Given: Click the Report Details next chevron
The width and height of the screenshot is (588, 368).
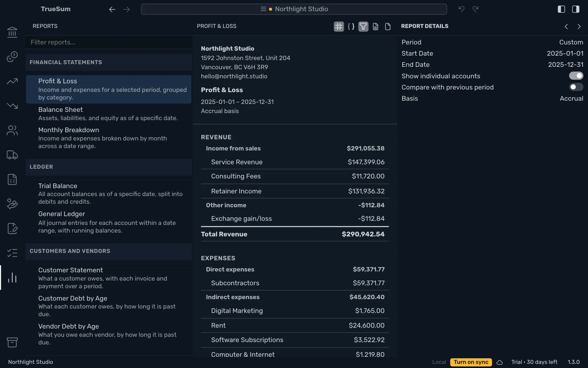Looking at the screenshot, I should [x=579, y=26].
